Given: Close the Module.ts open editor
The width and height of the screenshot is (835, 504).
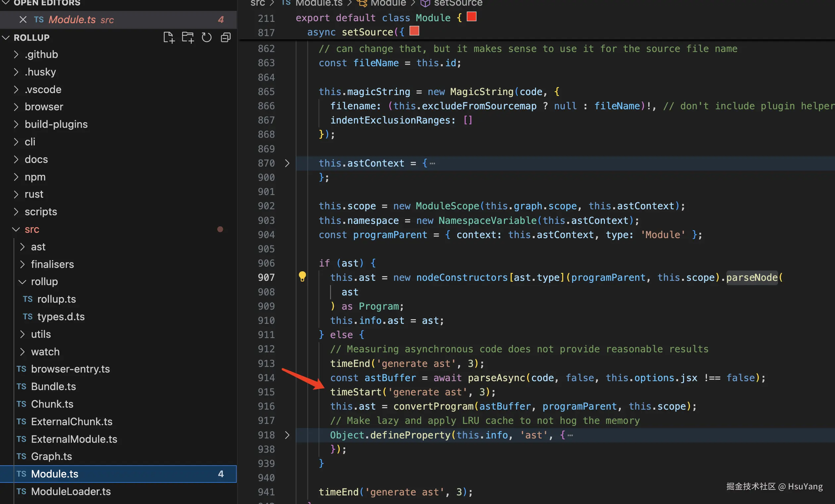Looking at the screenshot, I should coord(23,20).
